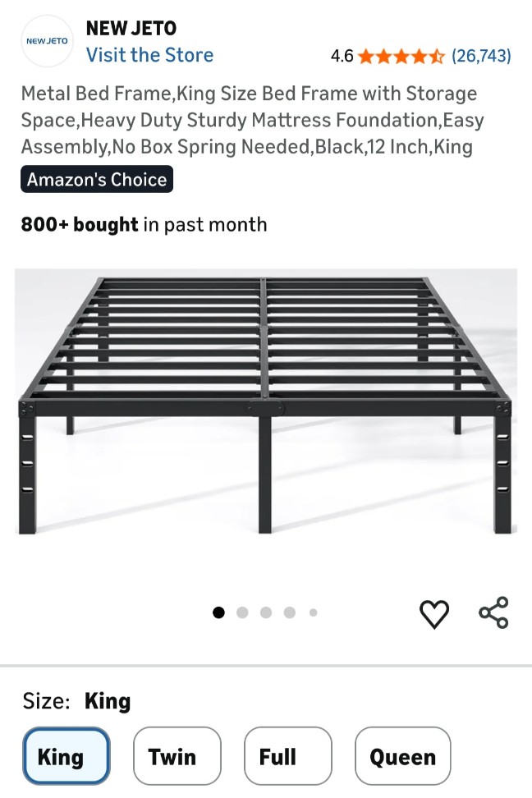532x798 pixels.
Task: Jump to third image carousel dot
Action: (266, 612)
